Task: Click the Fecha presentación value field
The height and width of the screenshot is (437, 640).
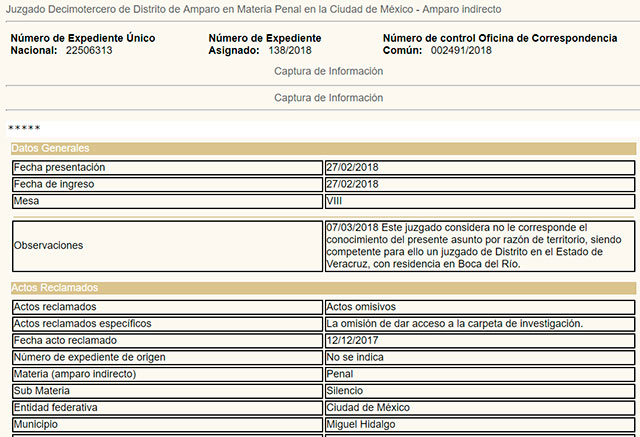Action: pos(479,167)
